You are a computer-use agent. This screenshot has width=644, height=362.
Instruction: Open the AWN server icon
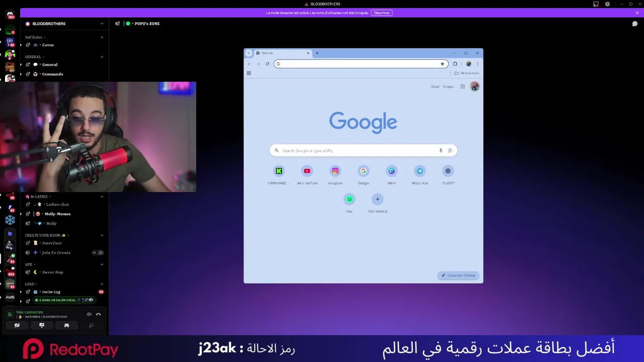tap(10, 297)
